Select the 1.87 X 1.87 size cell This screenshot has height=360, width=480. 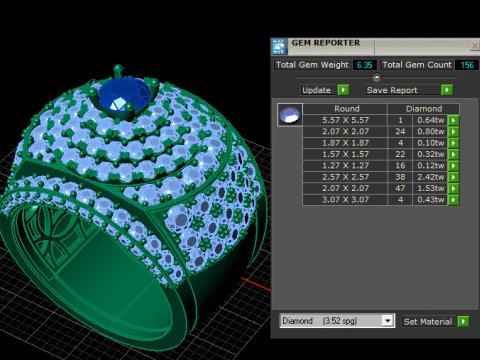point(345,143)
